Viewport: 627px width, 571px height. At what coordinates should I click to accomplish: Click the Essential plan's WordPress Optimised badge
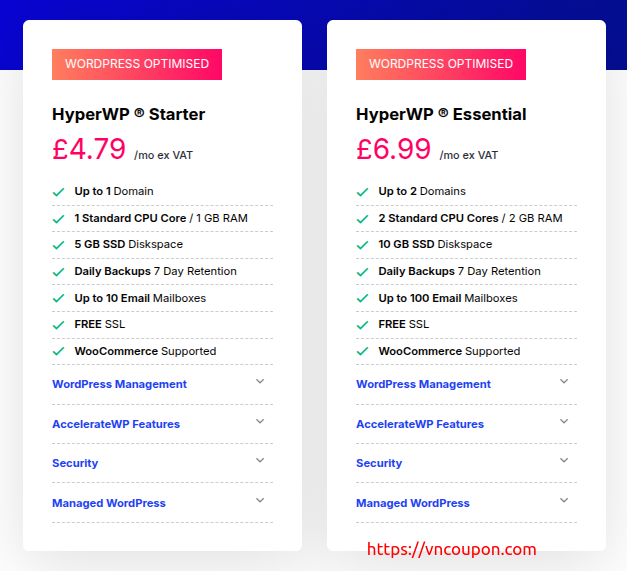(x=441, y=64)
